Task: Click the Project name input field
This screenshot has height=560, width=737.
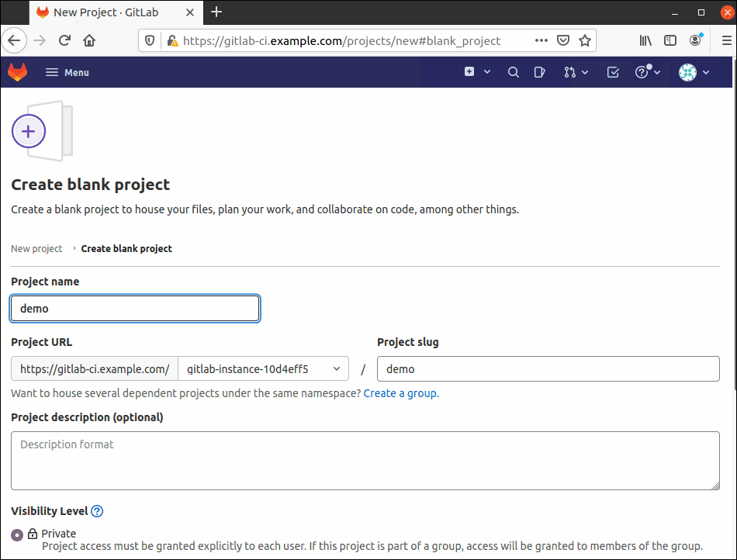Action: point(135,308)
